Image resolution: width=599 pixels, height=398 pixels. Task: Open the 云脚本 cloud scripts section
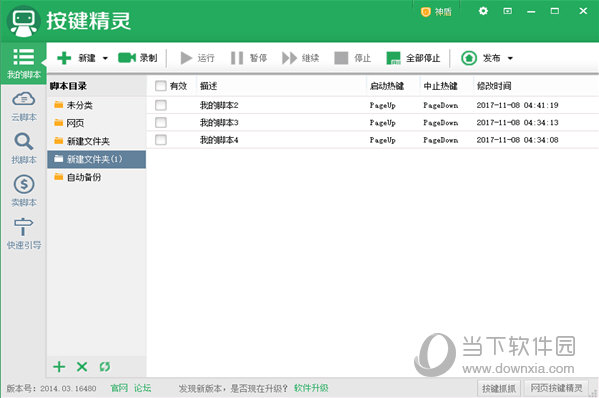[x=24, y=107]
